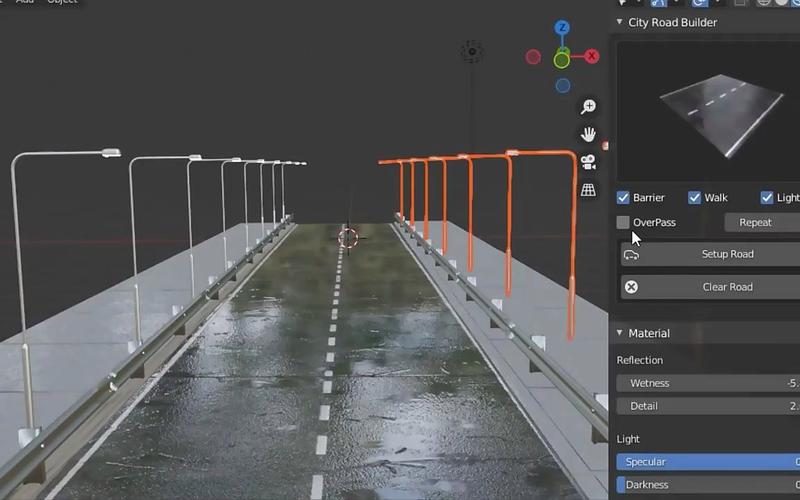Click the pan hand viewport icon
This screenshot has height=500, width=800.
coord(588,134)
